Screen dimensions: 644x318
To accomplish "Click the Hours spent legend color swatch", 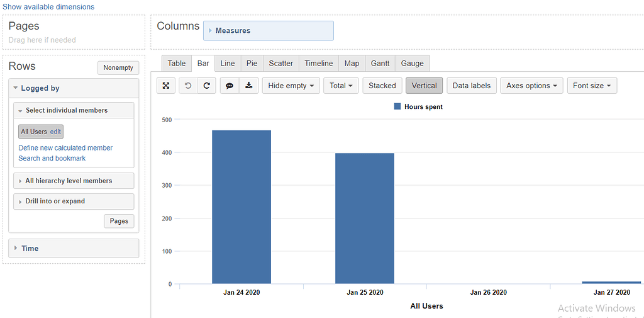I will pos(397,107).
